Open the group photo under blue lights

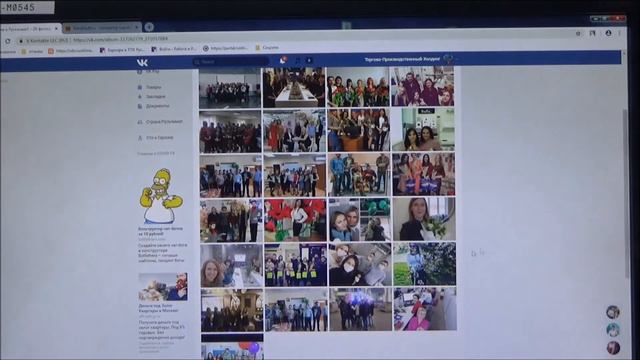coord(360,309)
